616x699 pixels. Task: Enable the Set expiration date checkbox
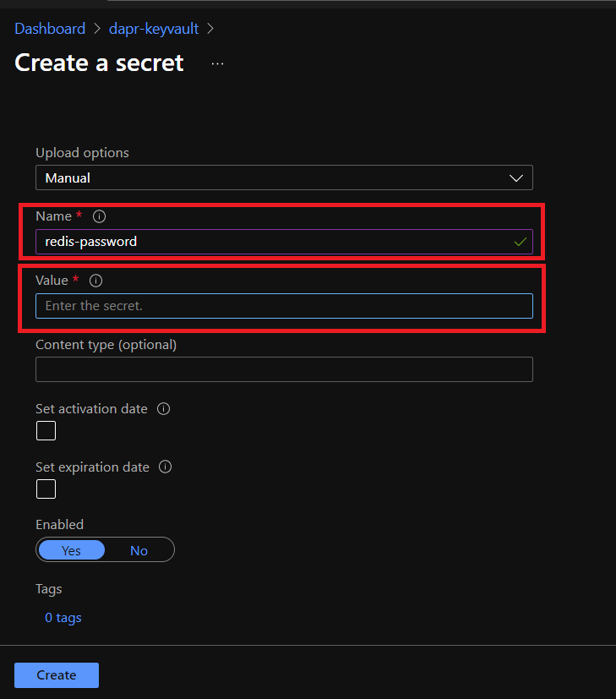click(x=46, y=489)
